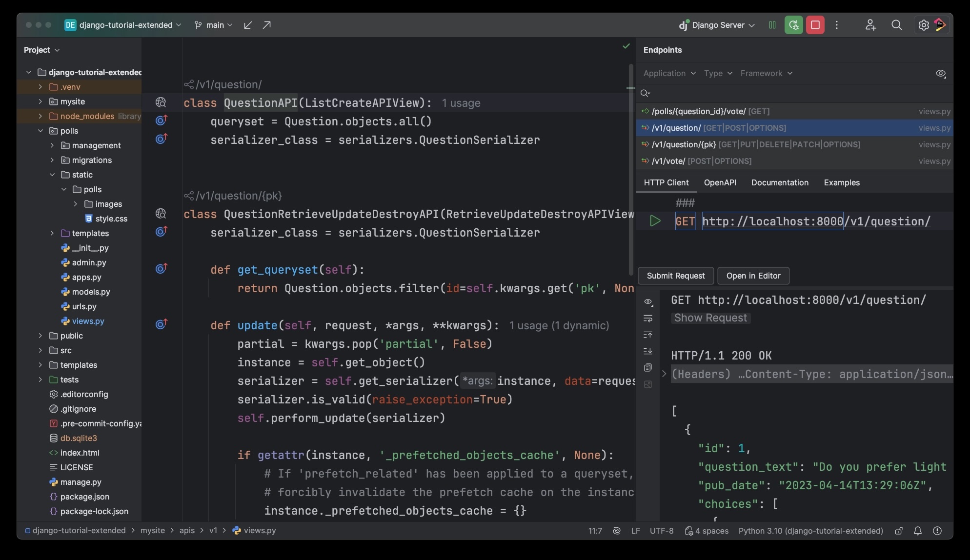970x560 pixels.
Task: Open Search Everywhere magnifier
Action: click(x=896, y=25)
